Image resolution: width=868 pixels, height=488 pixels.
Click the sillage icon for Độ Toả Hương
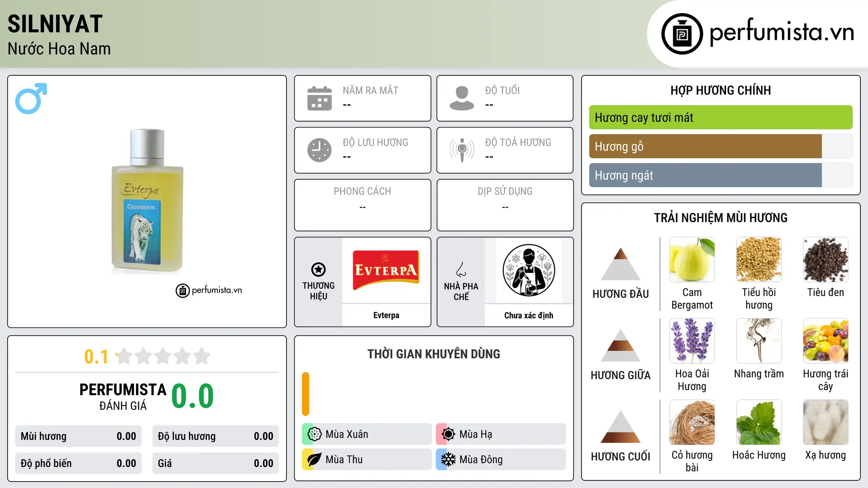(462, 150)
